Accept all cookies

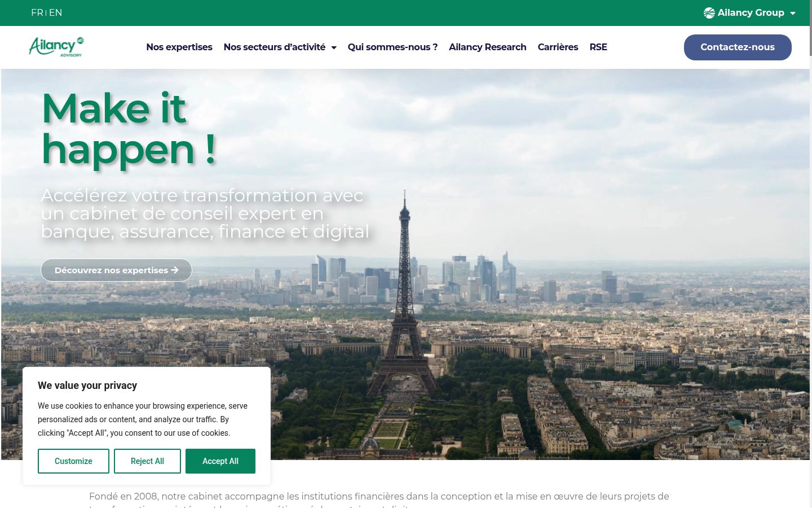(x=220, y=461)
